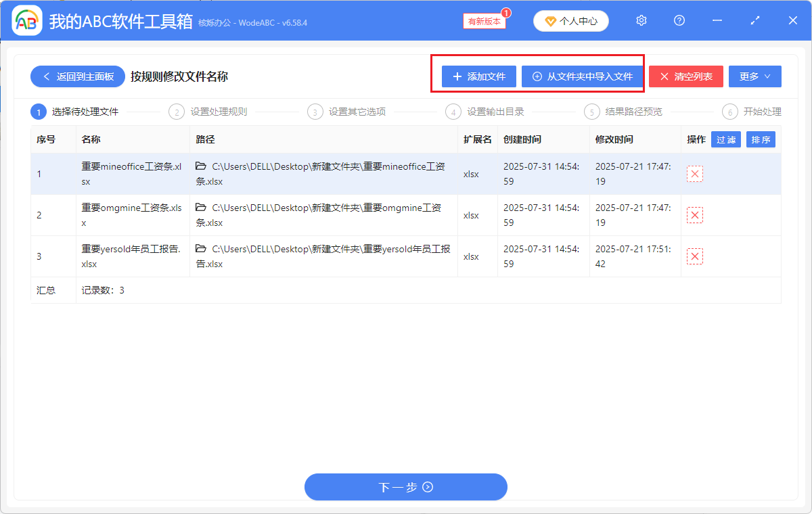Remove 重要yersold年员工报告 via its delete icon
812x514 pixels.
point(694,256)
